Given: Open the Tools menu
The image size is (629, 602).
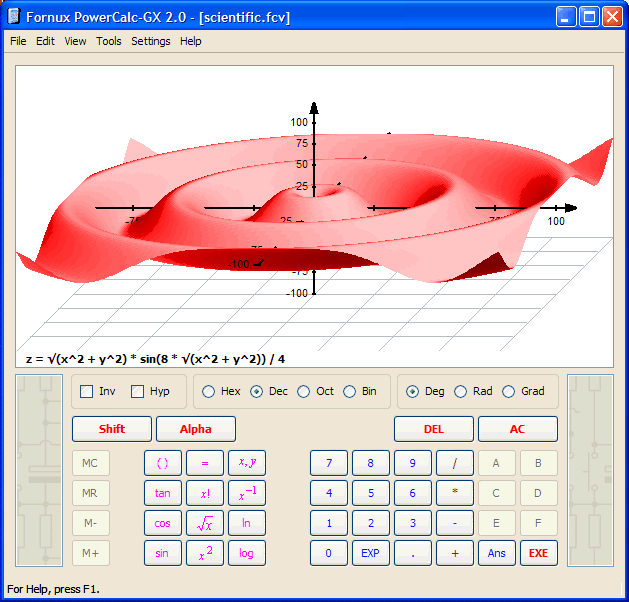Looking at the screenshot, I should pyautogui.click(x=109, y=41).
